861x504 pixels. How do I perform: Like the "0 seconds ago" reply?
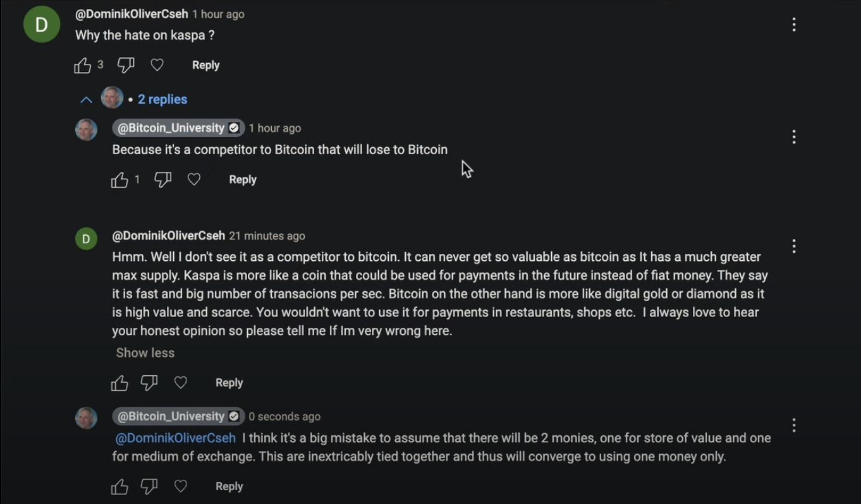coord(119,487)
